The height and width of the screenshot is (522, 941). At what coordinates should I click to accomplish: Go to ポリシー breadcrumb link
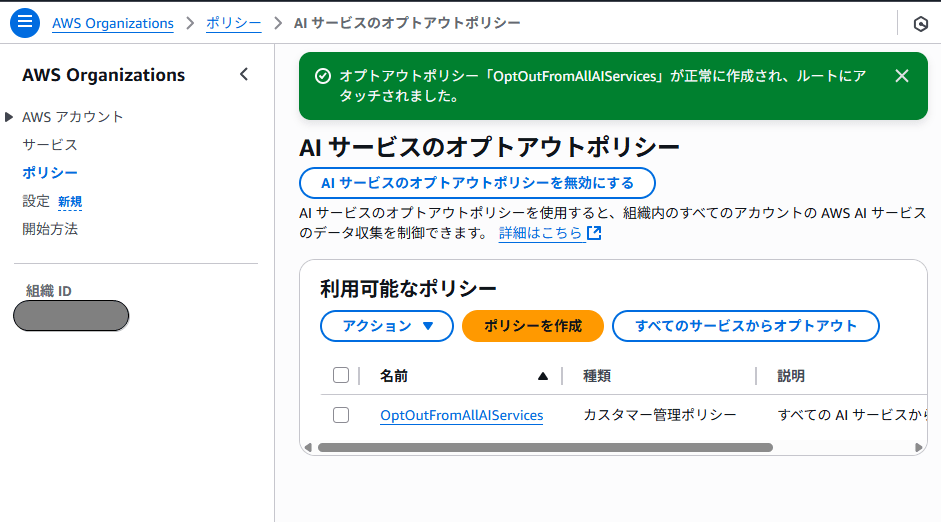coord(233,23)
